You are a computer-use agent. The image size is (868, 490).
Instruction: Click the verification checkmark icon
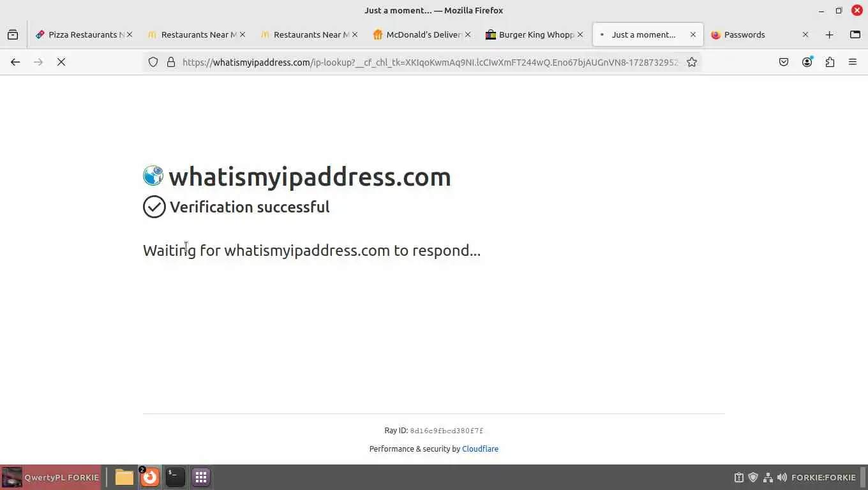point(154,207)
